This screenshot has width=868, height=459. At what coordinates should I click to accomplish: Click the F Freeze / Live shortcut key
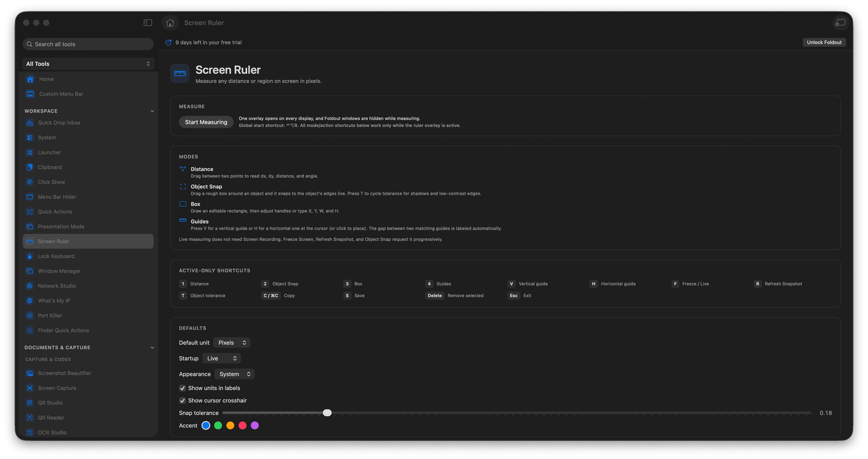(x=675, y=284)
